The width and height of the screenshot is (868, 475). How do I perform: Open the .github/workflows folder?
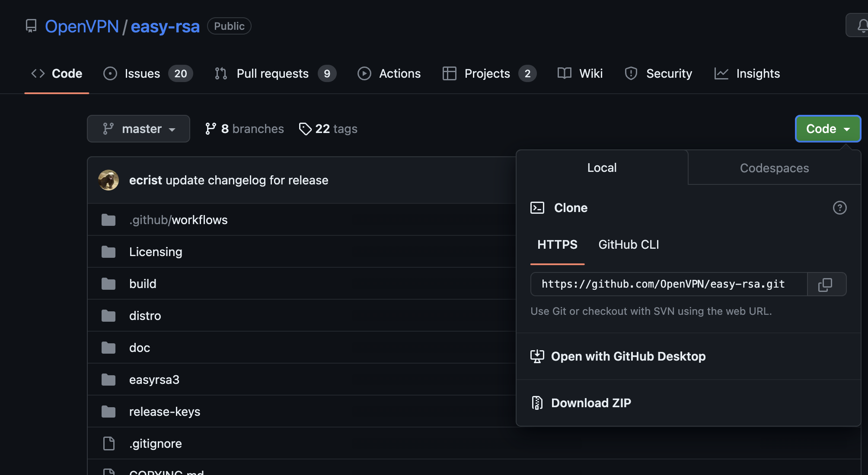pyautogui.click(x=178, y=220)
